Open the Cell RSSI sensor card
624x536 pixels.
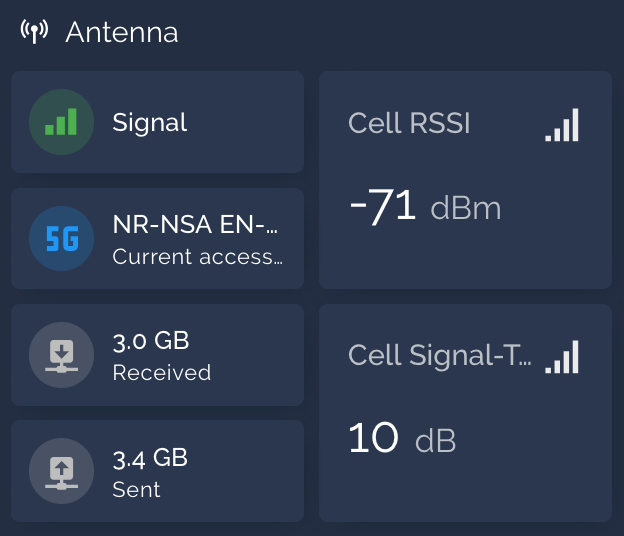coord(465,180)
